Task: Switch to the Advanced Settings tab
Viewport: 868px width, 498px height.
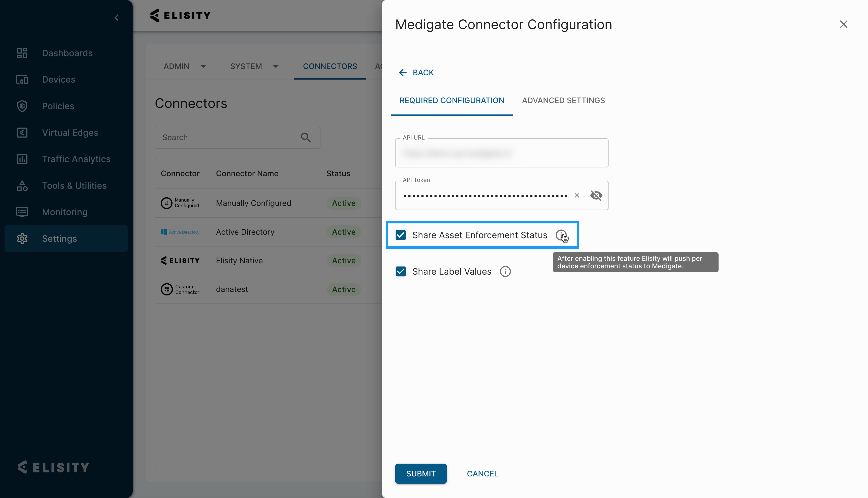Action: coord(563,101)
